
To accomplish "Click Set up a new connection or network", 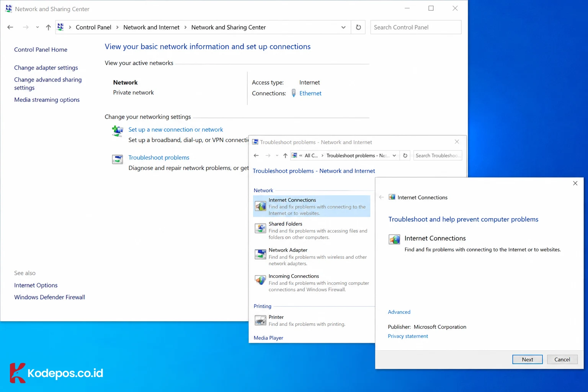I will click(x=175, y=129).
